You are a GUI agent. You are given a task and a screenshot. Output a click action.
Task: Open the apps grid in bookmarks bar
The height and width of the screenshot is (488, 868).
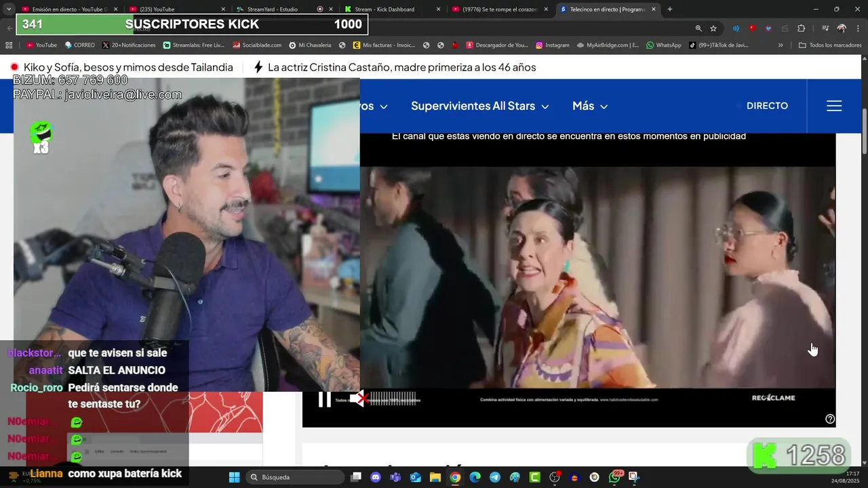coord(9,45)
